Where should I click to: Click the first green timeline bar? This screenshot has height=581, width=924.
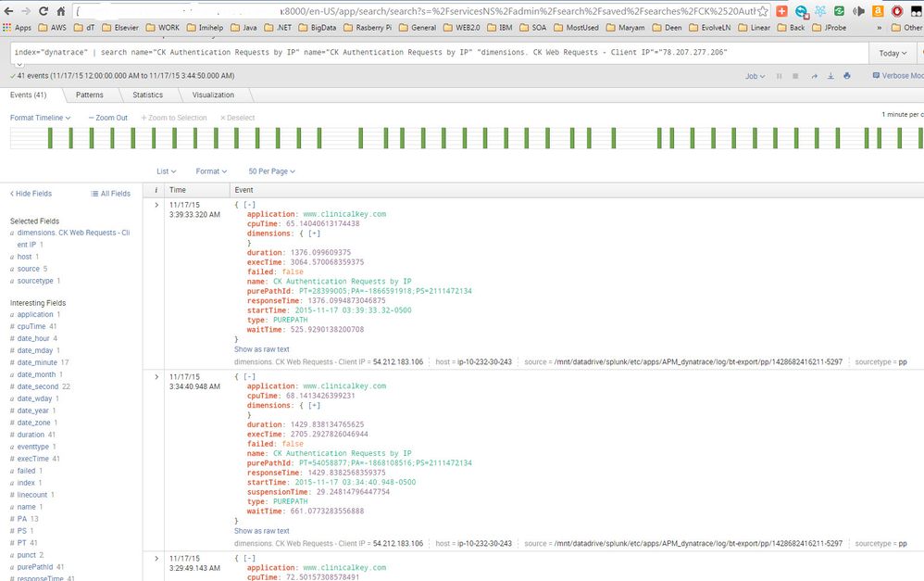(49, 138)
